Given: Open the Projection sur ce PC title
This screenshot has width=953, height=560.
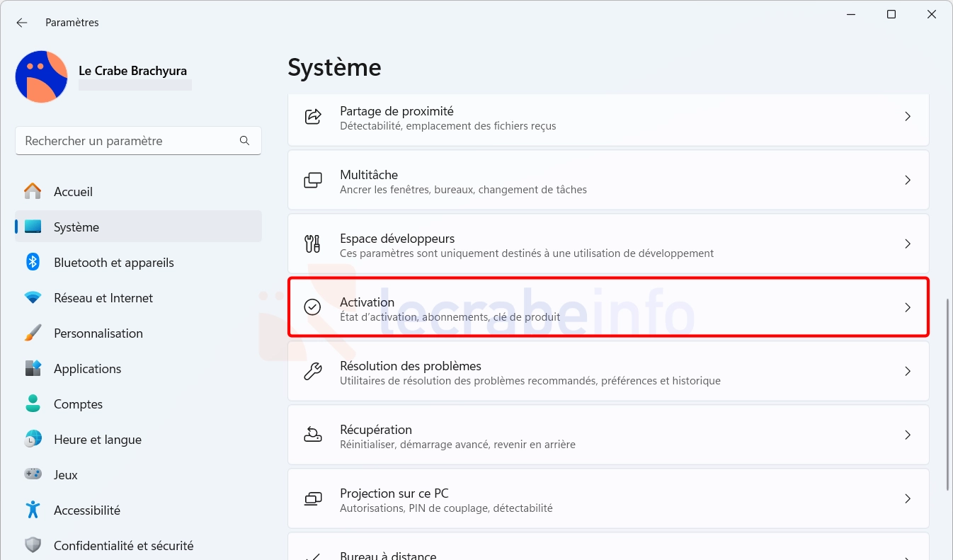Looking at the screenshot, I should (x=394, y=493).
